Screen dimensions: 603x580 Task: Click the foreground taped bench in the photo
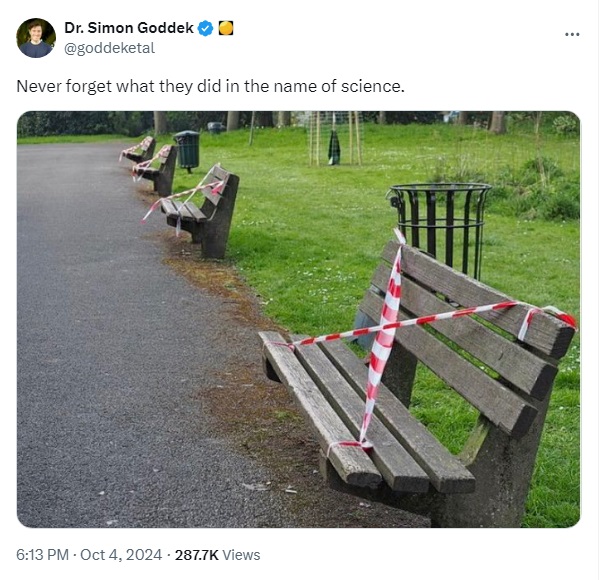(419, 385)
